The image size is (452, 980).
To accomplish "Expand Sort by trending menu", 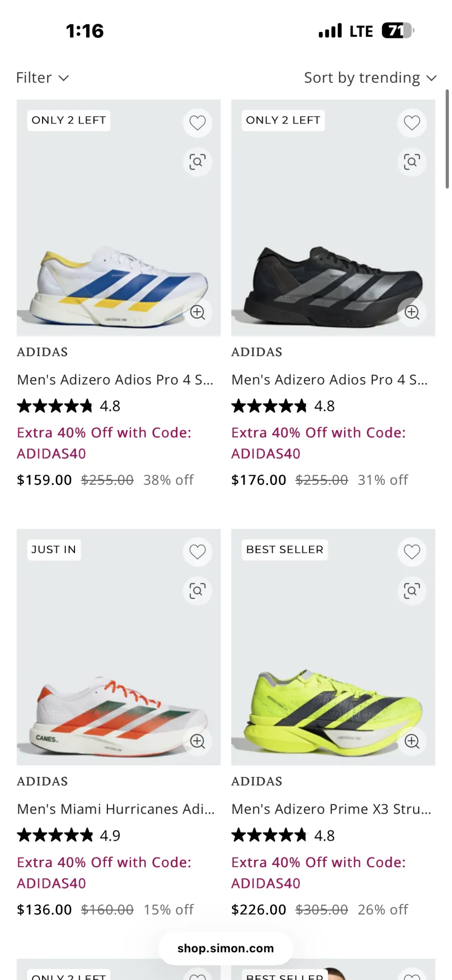I will (370, 78).
